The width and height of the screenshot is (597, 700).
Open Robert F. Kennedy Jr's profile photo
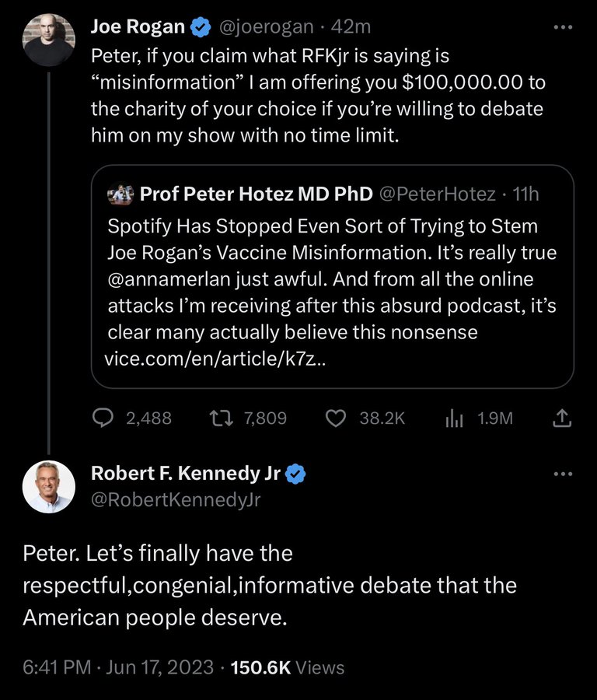[49, 487]
